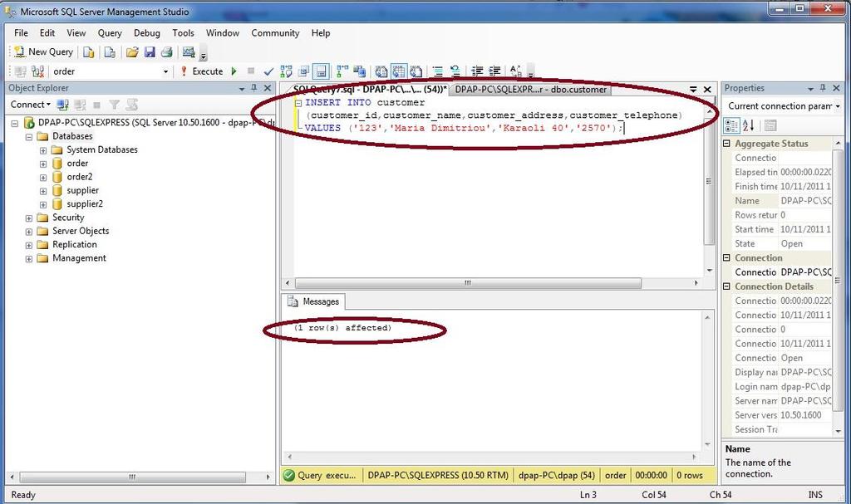Collapse the INSERT statement outlining box
The width and height of the screenshot is (851, 504).
[x=298, y=102]
